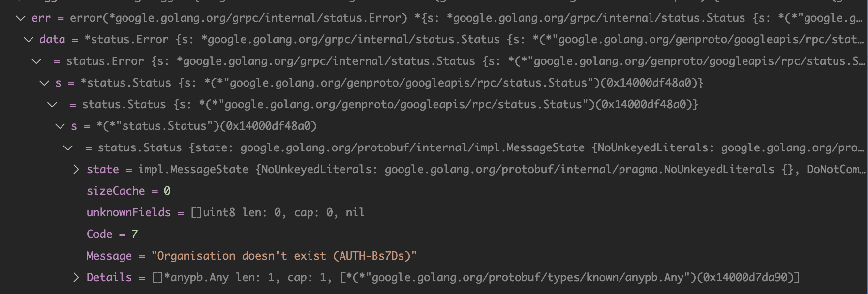The height and width of the screenshot is (294, 868).
Task: Collapse the status.Status {state: ...} chevron
Action: 68,148
